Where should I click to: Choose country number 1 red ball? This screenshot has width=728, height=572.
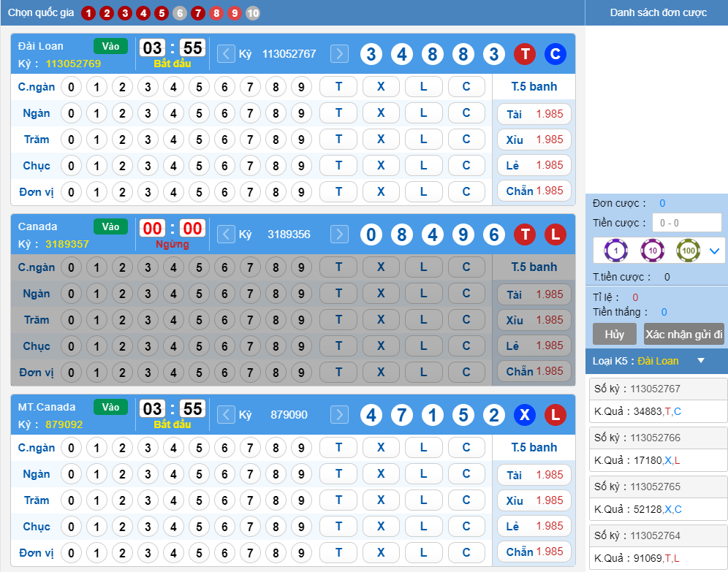[x=88, y=13]
